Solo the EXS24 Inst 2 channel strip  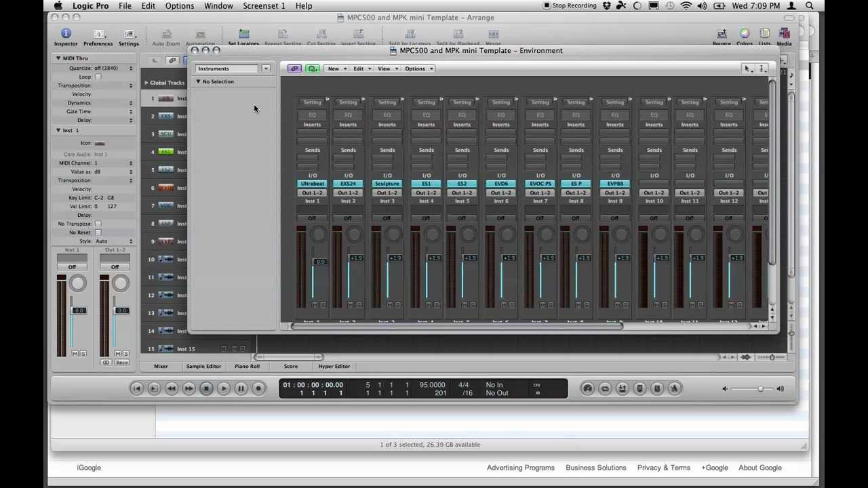pyautogui.click(x=358, y=305)
